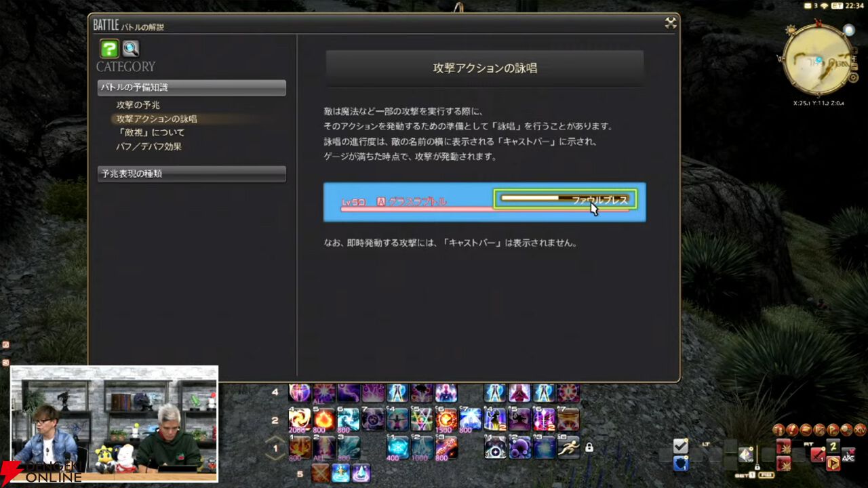Use the red sword icon marked 1 on cross hotbar
This screenshot has height=488, width=868.
[818, 455]
